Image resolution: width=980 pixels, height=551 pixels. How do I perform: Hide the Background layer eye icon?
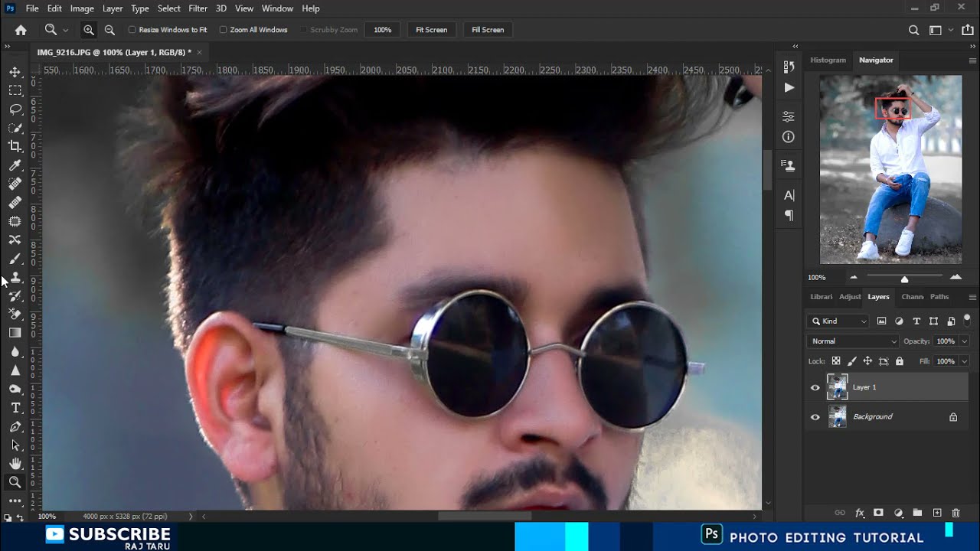point(815,417)
